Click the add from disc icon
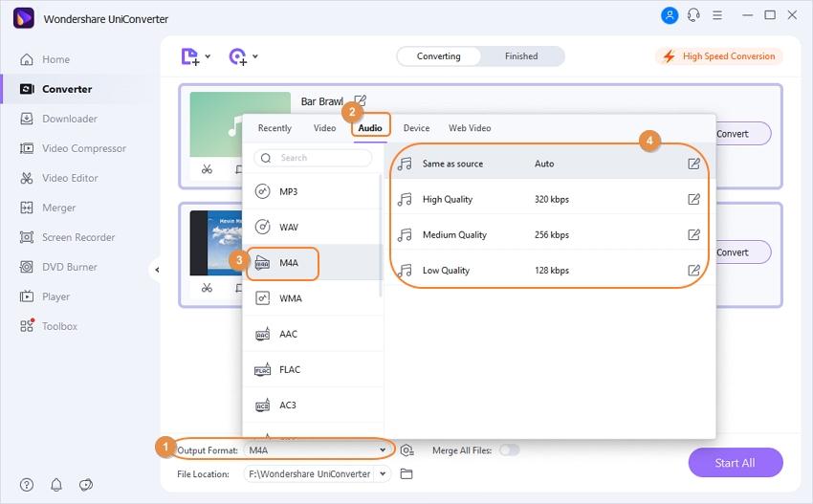Image resolution: width=813 pixels, height=504 pixels. tap(237, 56)
